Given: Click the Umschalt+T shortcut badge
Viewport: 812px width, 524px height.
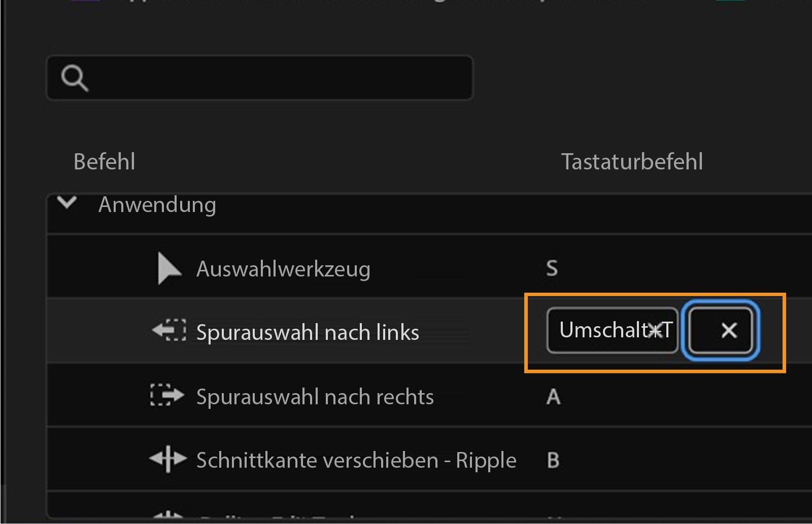Looking at the screenshot, I should click(x=611, y=331).
